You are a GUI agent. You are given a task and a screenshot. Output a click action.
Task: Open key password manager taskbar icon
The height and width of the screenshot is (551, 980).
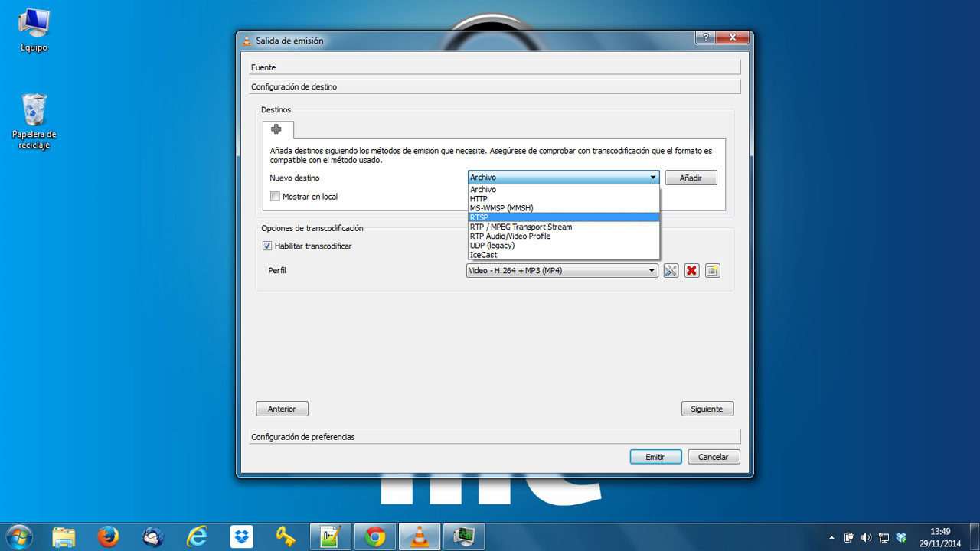(x=286, y=537)
